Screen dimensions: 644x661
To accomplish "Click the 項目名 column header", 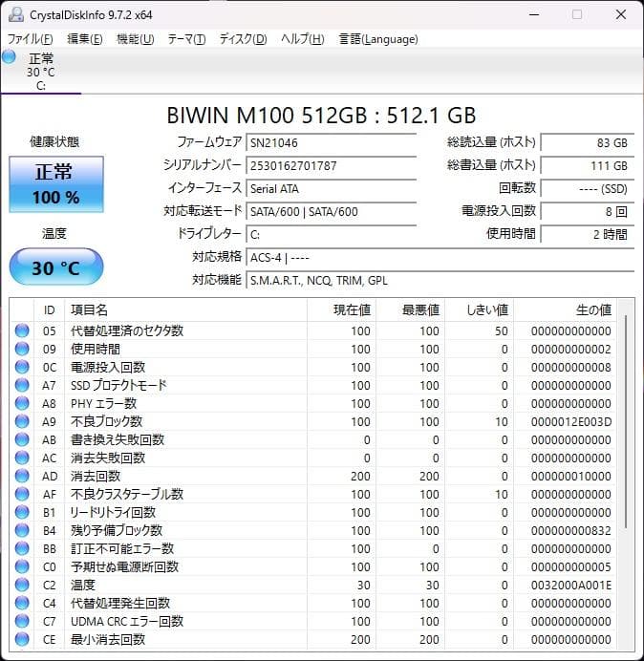I will point(185,310).
